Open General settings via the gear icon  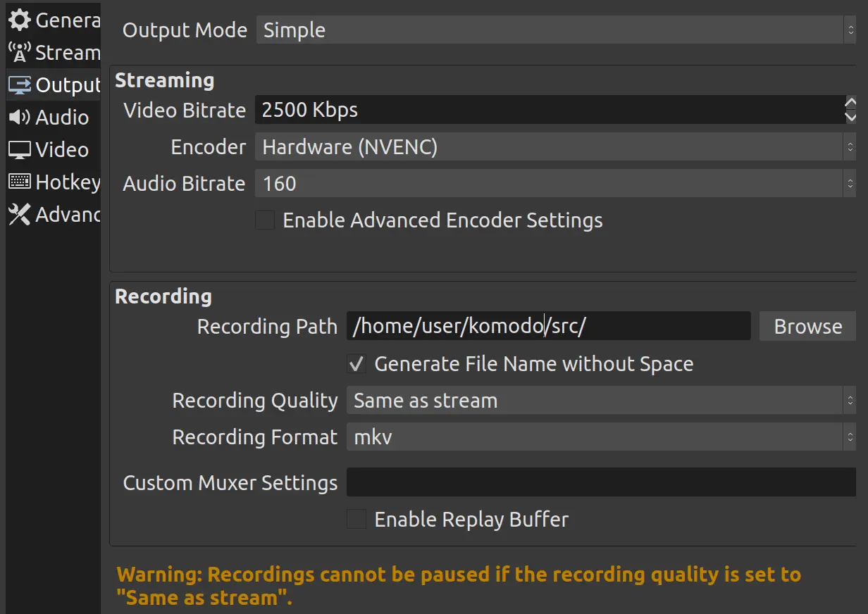tap(18, 20)
